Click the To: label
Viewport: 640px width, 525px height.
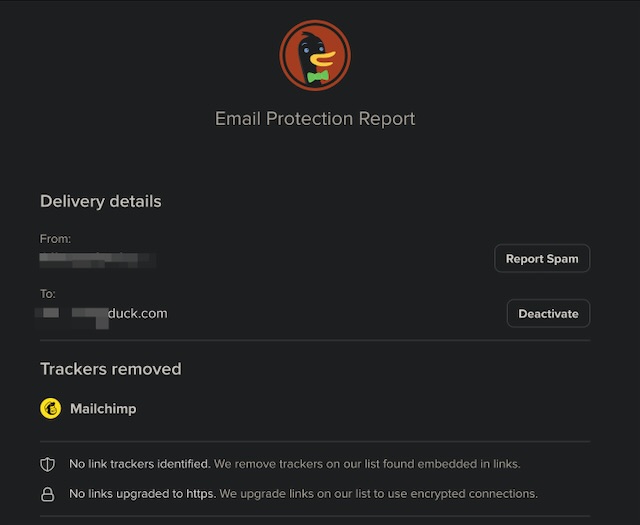[x=48, y=294]
